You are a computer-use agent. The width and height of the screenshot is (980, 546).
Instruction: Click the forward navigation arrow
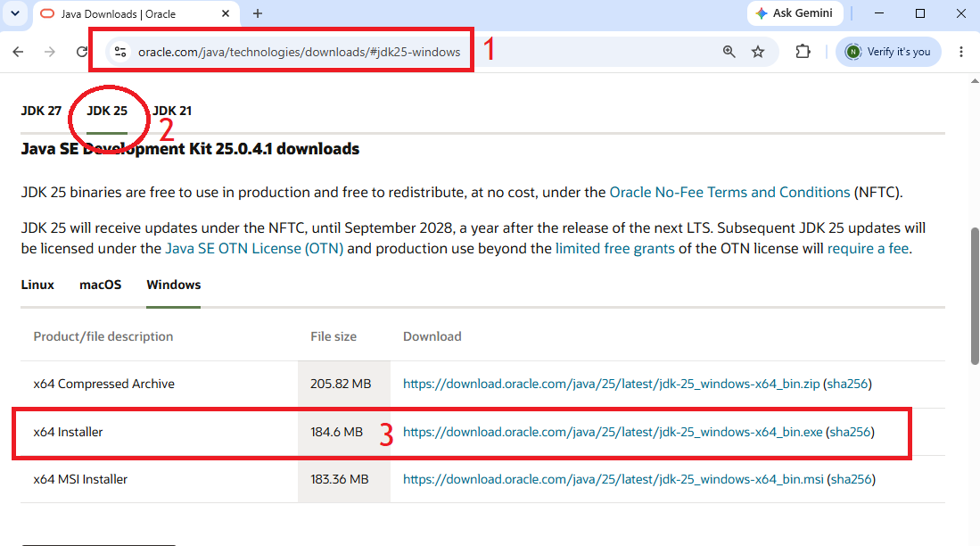50,52
